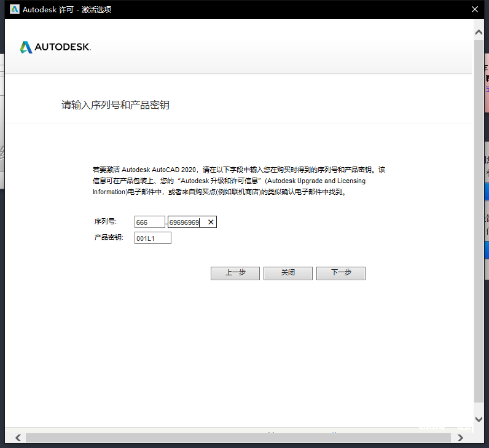Click the Autodesk icon in the title bar
This screenshot has width=489, height=448.
[x=15, y=9]
